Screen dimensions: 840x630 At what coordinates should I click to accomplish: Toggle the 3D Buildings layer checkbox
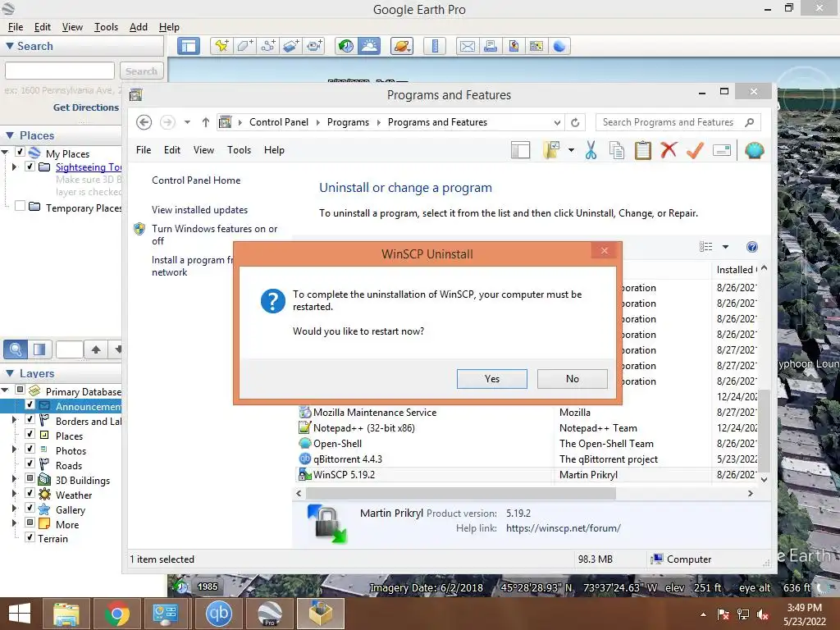pyautogui.click(x=30, y=478)
